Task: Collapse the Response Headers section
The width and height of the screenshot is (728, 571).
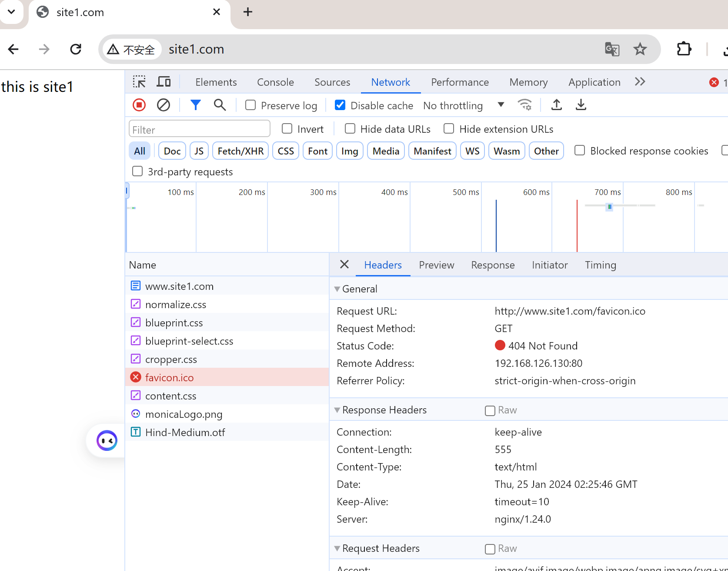Action: [337, 410]
